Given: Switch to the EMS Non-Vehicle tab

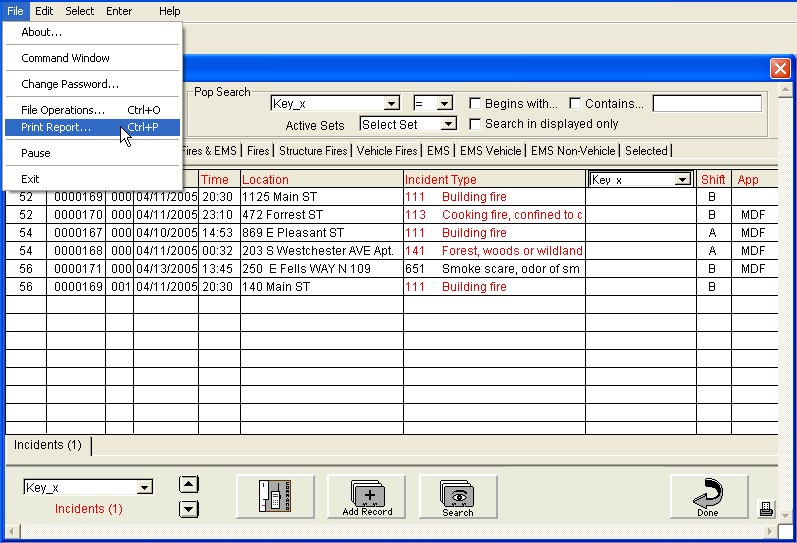Looking at the screenshot, I should click(573, 150).
